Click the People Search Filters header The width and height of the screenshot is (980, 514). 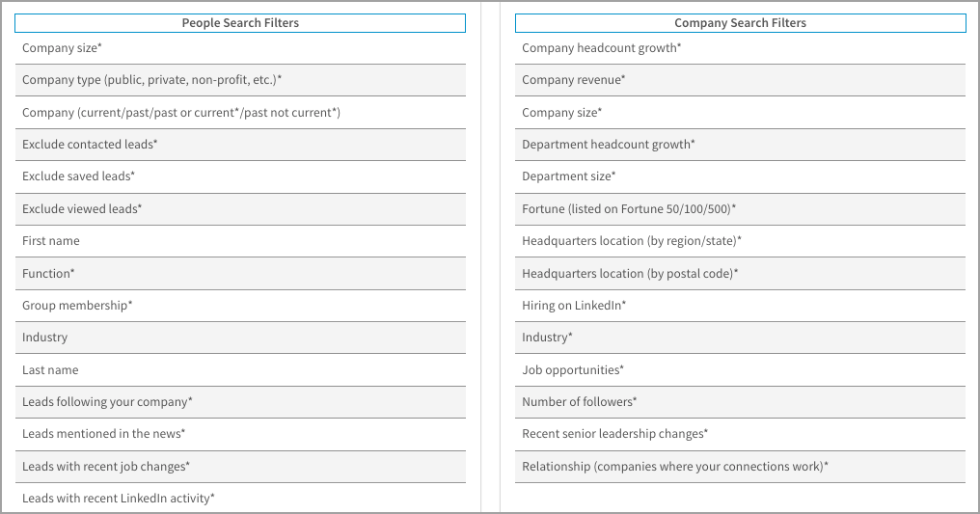240,23
